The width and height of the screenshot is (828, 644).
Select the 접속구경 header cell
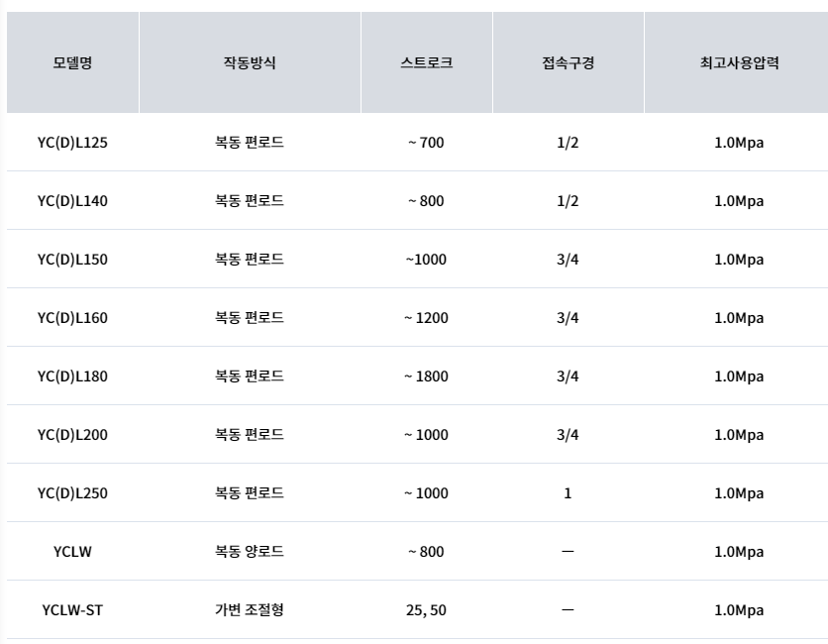point(569,62)
